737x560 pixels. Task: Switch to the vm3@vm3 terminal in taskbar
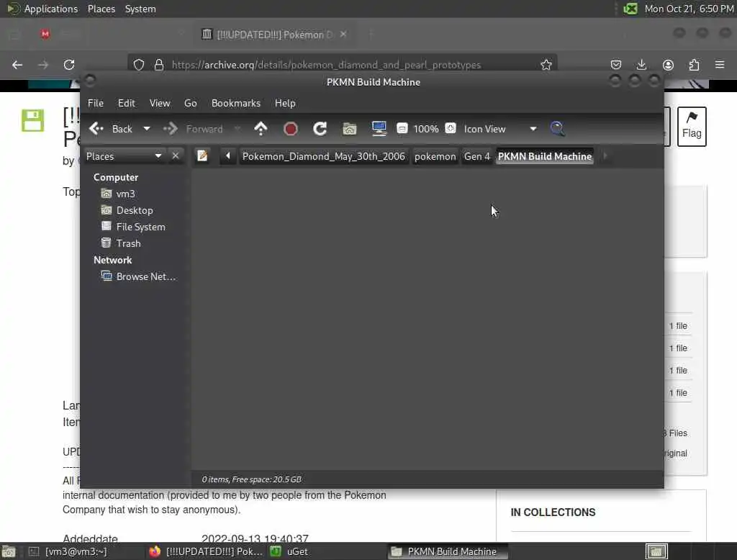pos(68,551)
